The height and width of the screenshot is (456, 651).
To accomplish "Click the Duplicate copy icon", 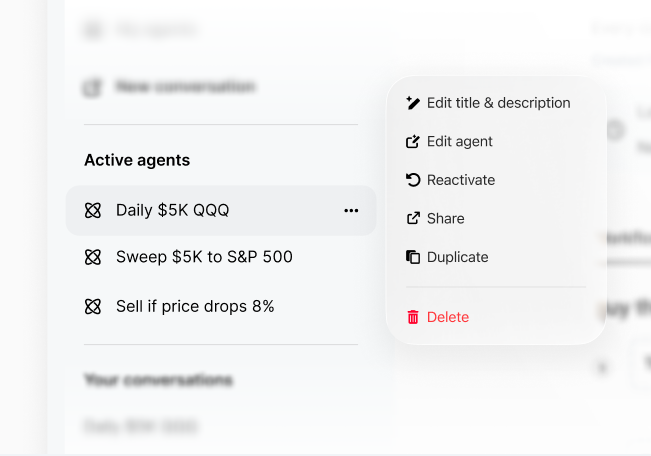I will [x=413, y=257].
